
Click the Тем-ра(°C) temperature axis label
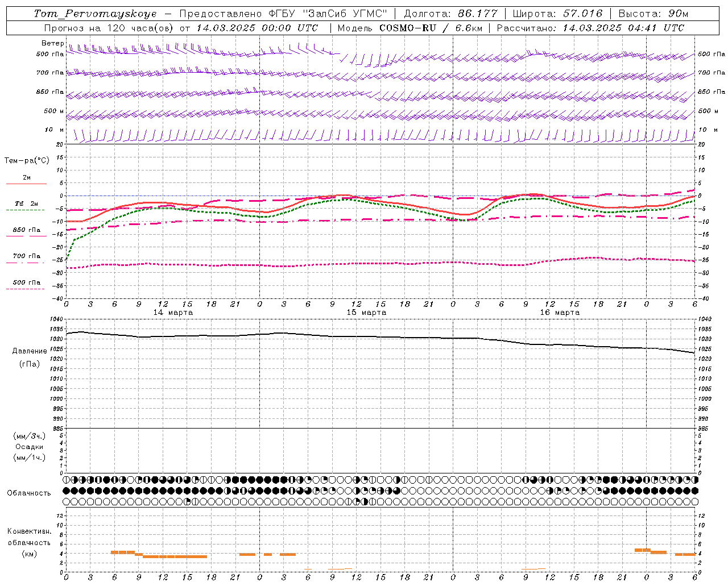point(27,161)
